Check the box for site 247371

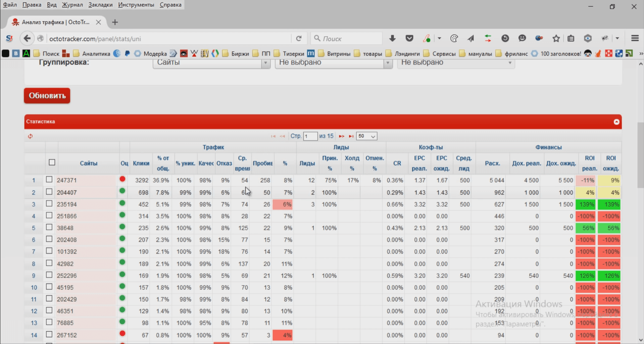point(49,180)
